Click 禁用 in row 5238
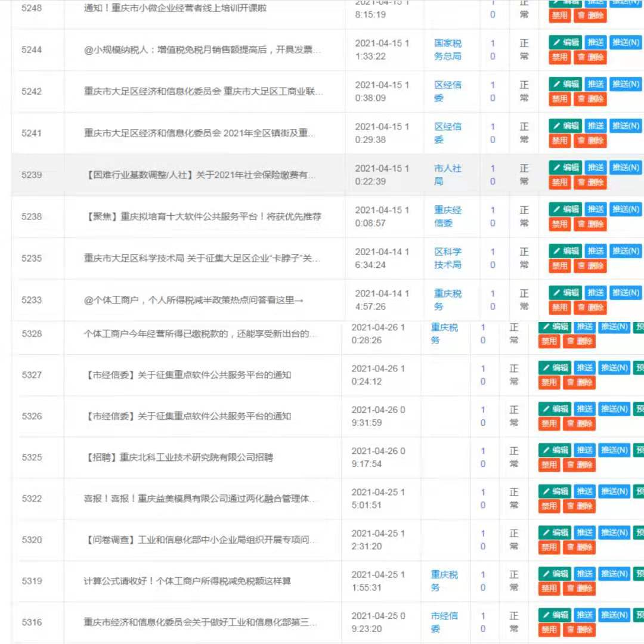The image size is (644, 644). (x=559, y=224)
